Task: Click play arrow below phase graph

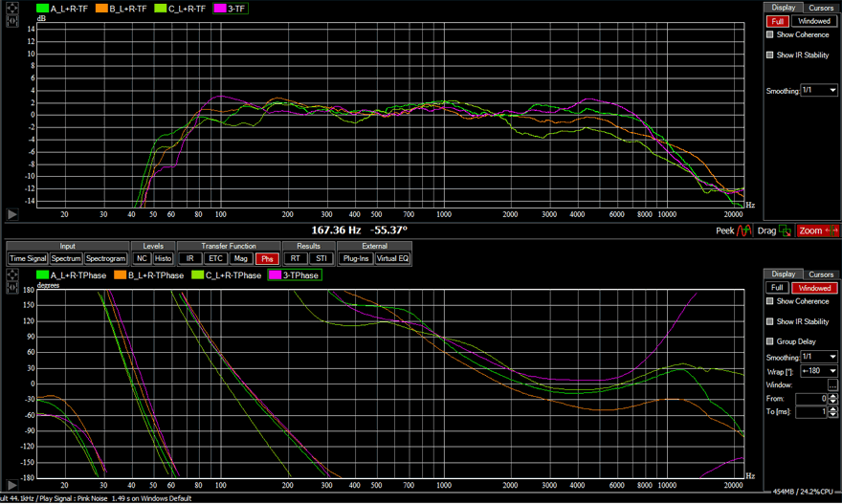Action: coord(11,485)
